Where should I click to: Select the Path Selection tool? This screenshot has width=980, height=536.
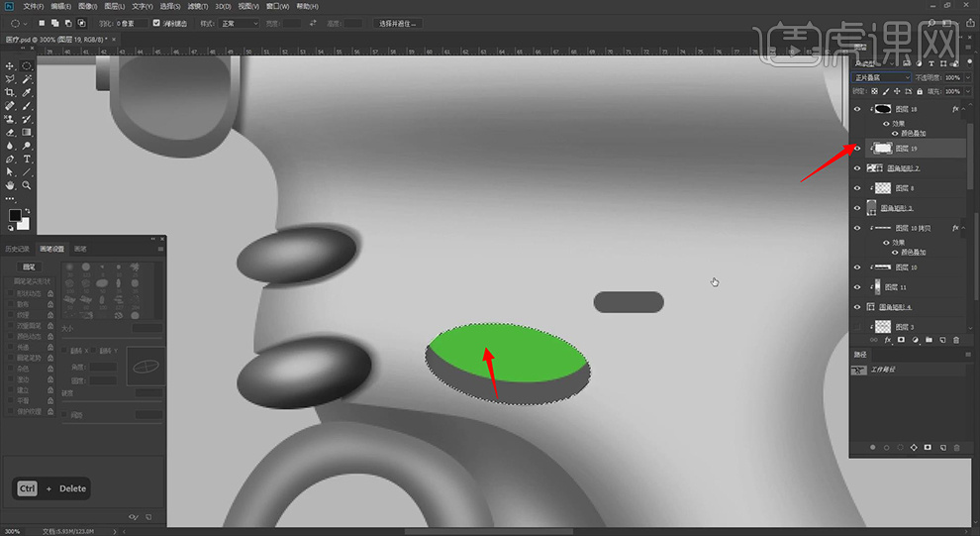(x=9, y=172)
